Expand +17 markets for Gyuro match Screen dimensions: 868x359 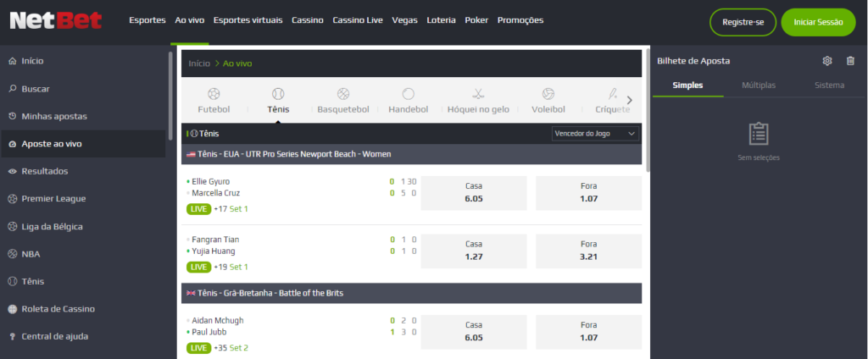219,208
